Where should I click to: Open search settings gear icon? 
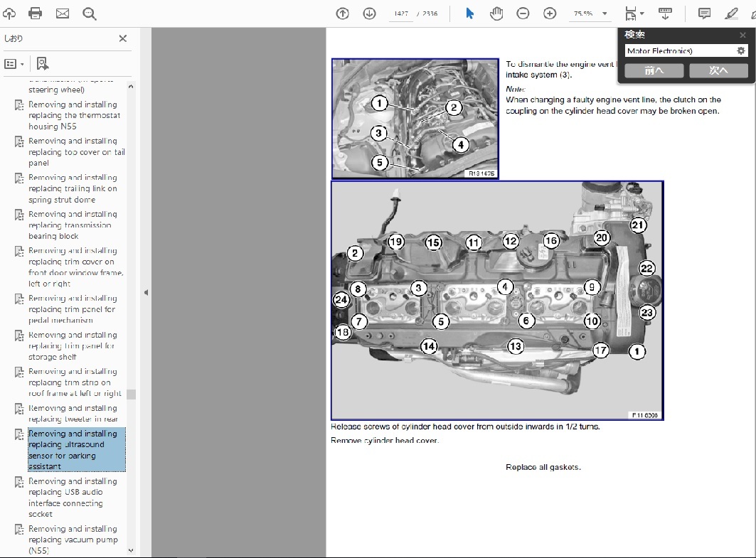(741, 50)
